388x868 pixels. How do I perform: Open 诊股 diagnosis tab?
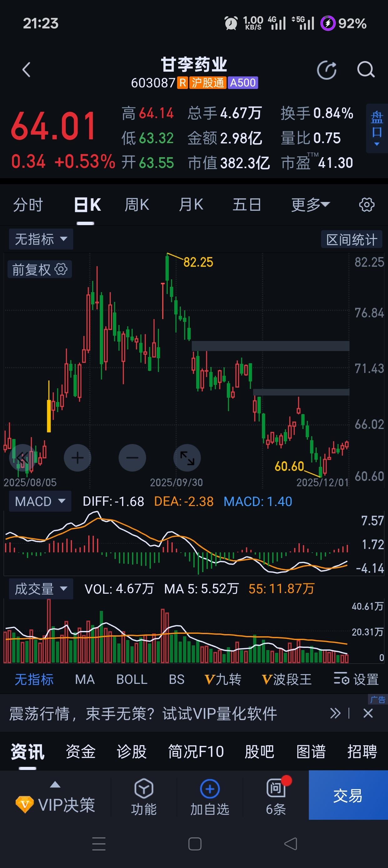(132, 752)
